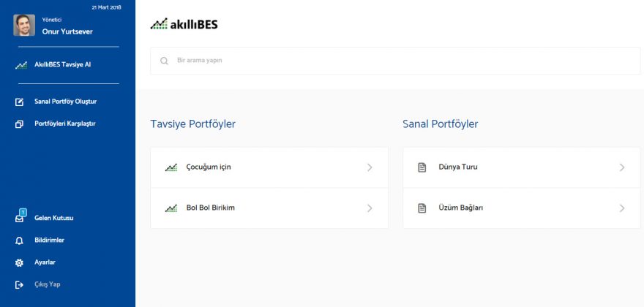644x307 pixels.
Task: Expand the Üzüm Bağları chevron arrow
Action: pos(622,208)
